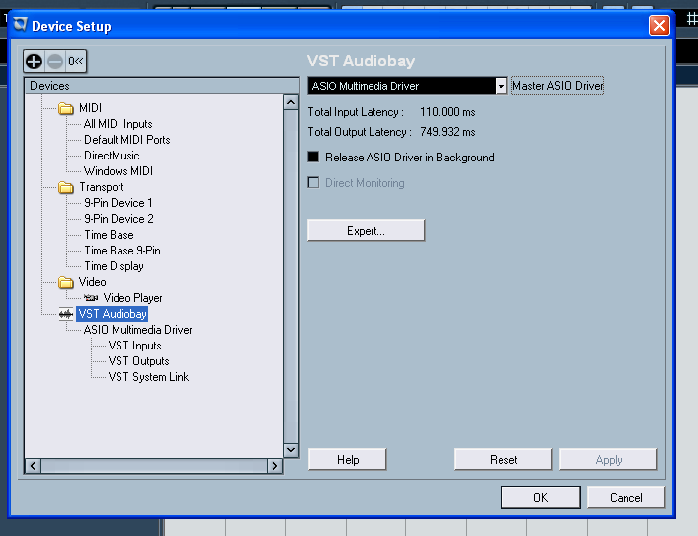Click OK to confirm device setup
Screen dimensions: 698x536
point(540,497)
